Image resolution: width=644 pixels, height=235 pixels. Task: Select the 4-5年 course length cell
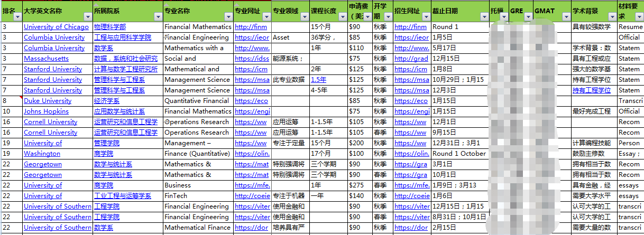tap(328, 90)
